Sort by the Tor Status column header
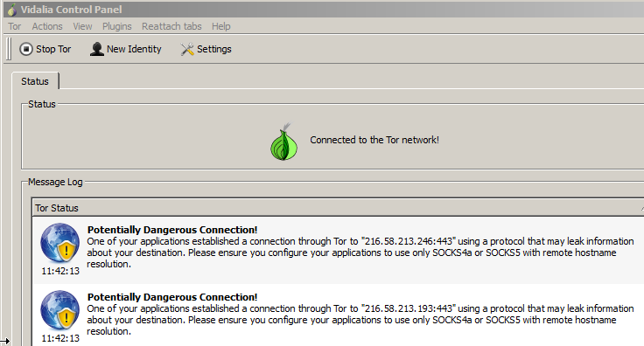This screenshot has width=644, height=346. pyautogui.click(x=338, y=208)
